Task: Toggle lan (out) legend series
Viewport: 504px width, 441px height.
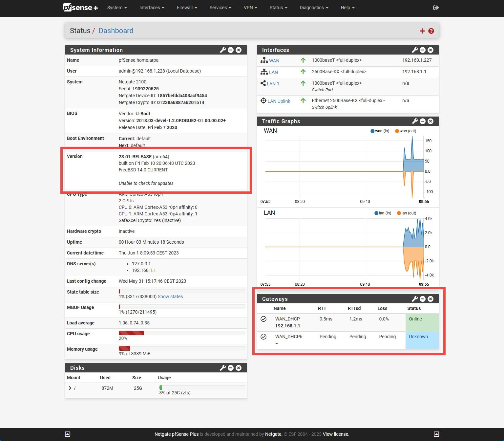Action: coord(407,213)
